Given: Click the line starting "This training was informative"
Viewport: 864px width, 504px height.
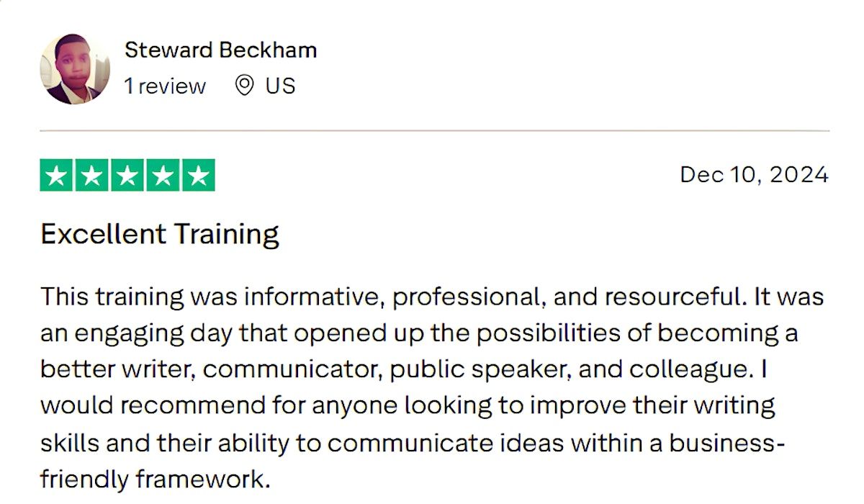Looking at the screenshot, I should tap(432, 297).
